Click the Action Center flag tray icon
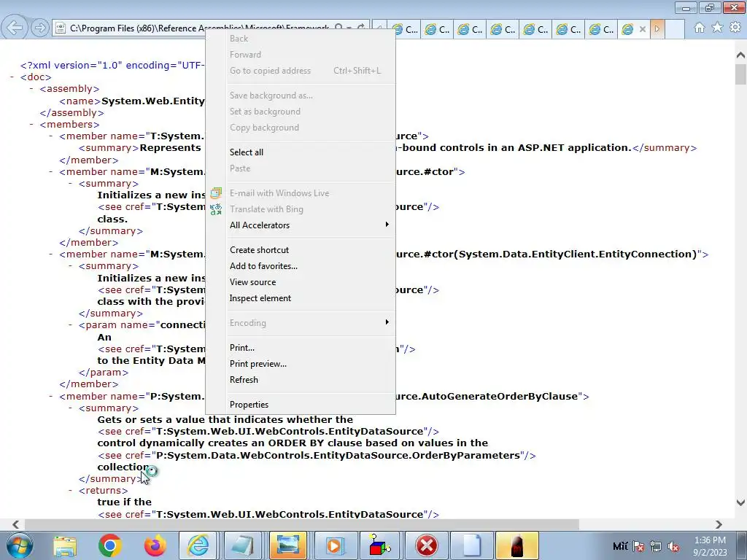 (639, 546)
